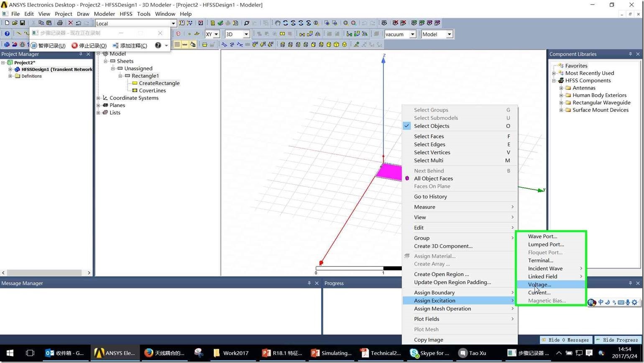Click the Save project icon

(x=22, y=23)
